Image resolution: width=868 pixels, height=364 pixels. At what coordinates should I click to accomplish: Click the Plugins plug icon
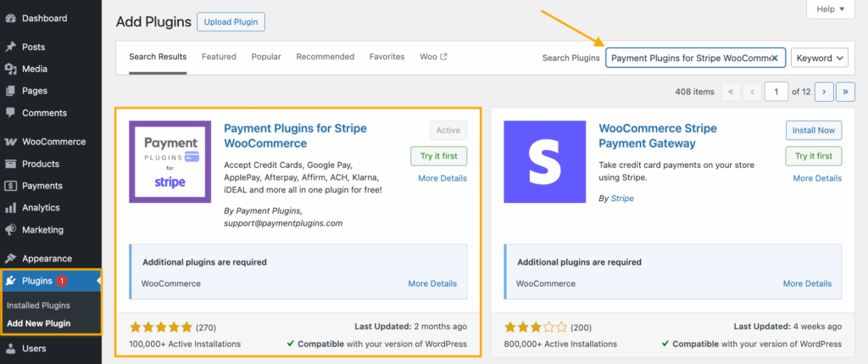click(10, 281)
